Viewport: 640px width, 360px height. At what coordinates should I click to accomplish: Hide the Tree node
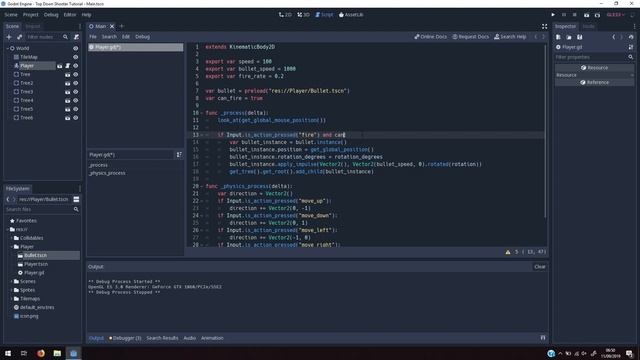click(x=76, y=75)
